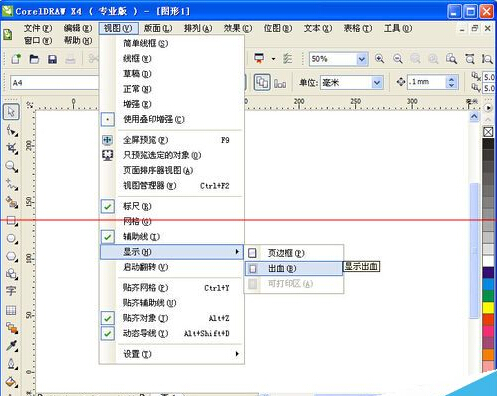Select the Text tool (字)
497x396 pixels.
tap(11, 291)
